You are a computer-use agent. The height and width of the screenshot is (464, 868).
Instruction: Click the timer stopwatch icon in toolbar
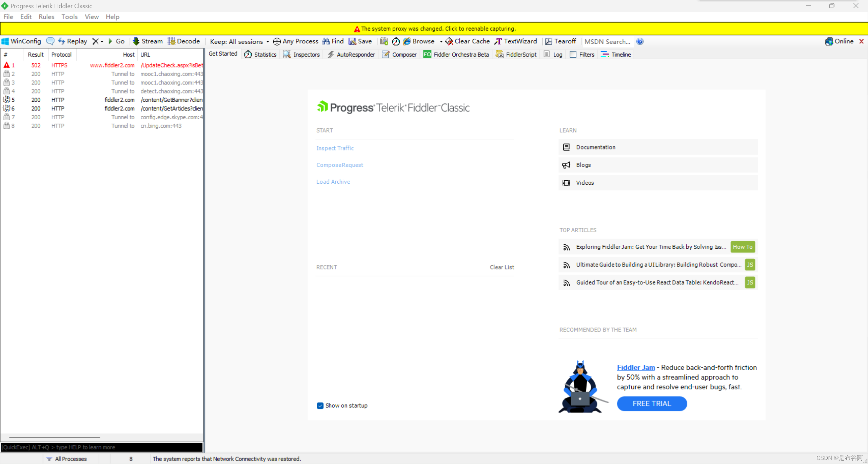396,41
